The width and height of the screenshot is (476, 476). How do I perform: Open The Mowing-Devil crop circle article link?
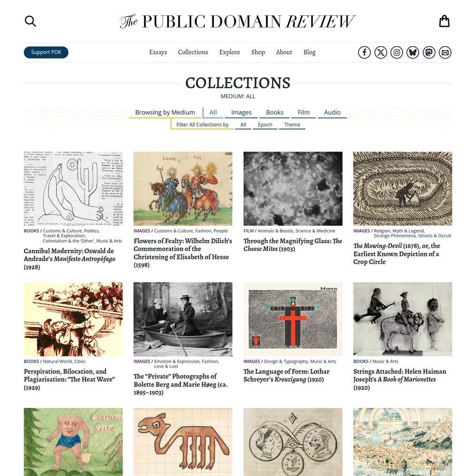[x=397, y=254]
